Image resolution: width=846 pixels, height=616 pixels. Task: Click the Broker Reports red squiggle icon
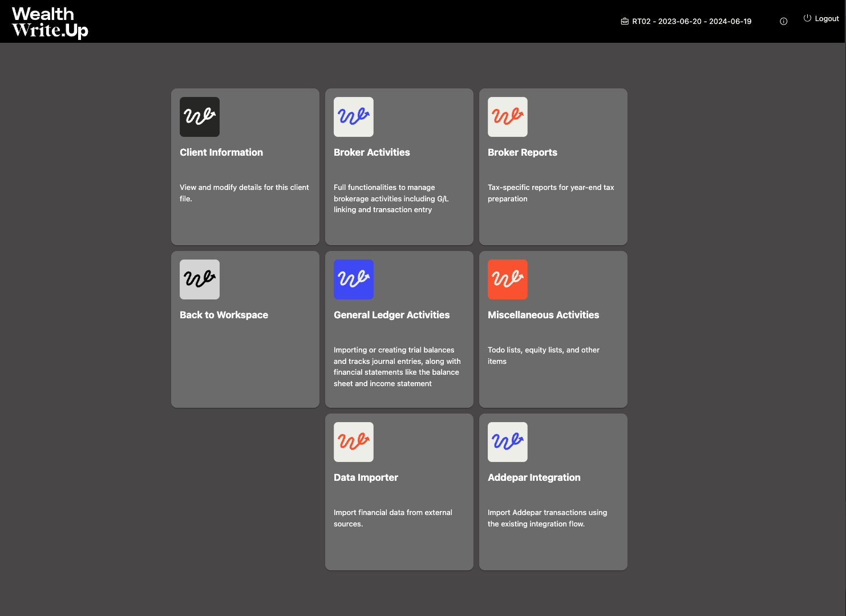pyautogui.click(x=508, y=117)
